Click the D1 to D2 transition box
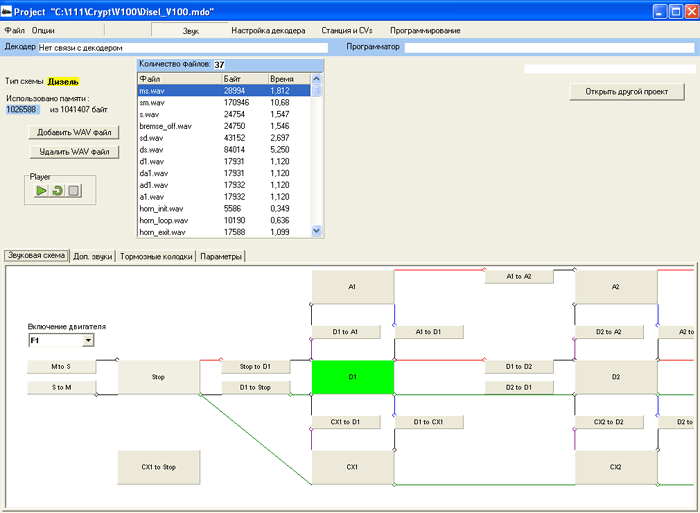 pyautogui.click(x=519, y=367)
